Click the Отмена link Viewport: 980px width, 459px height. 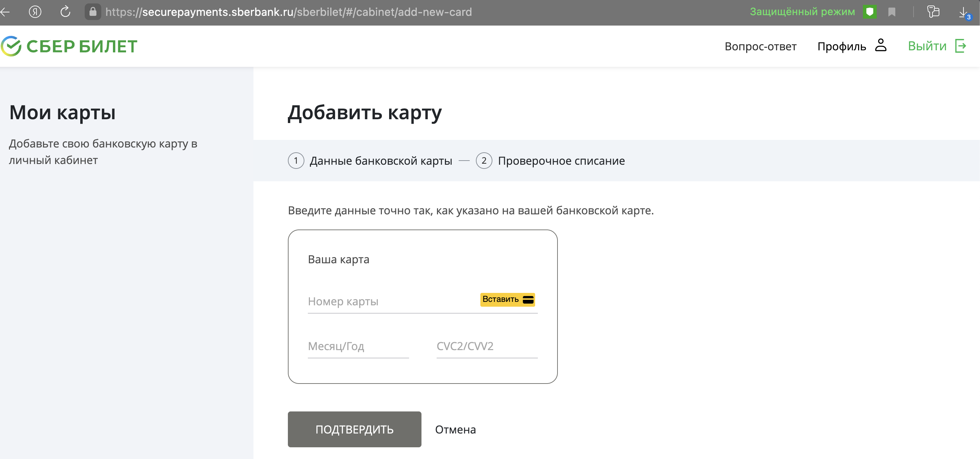[x=455, y=429]
